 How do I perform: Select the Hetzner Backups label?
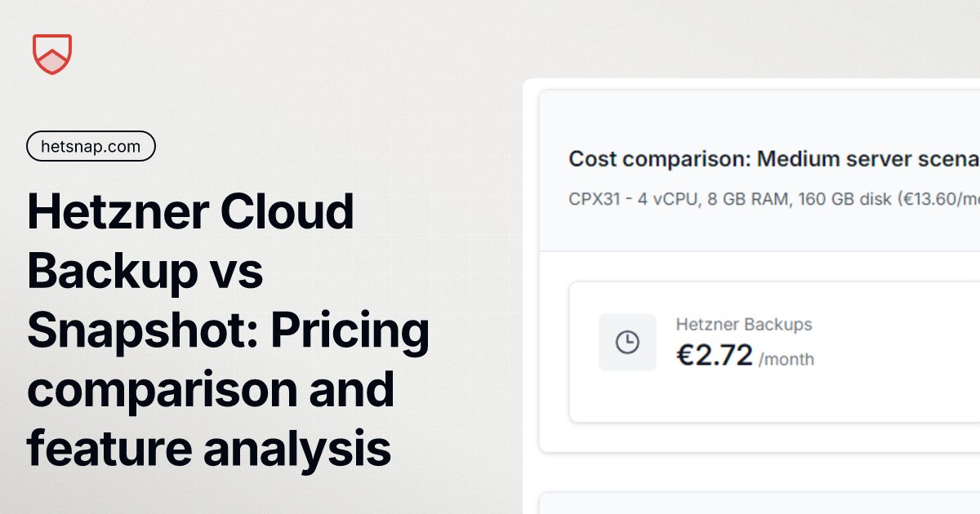click(x=744, y=324)
